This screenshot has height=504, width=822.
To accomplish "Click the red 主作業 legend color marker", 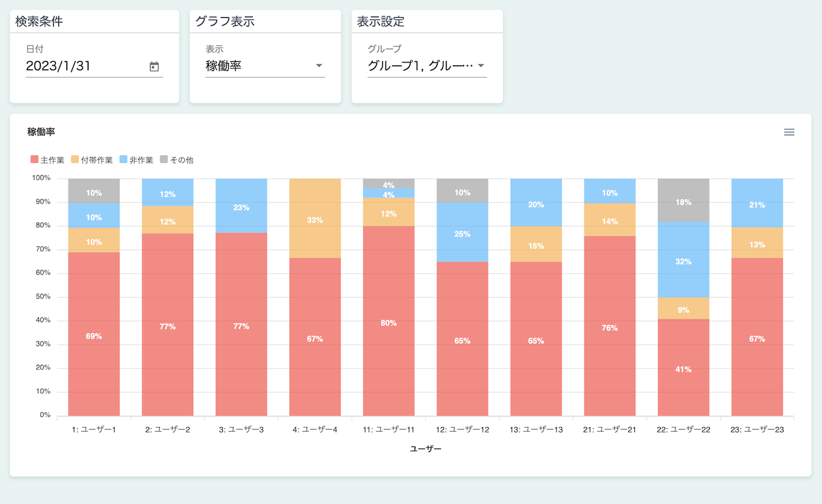I will click(x=34, y=160).
